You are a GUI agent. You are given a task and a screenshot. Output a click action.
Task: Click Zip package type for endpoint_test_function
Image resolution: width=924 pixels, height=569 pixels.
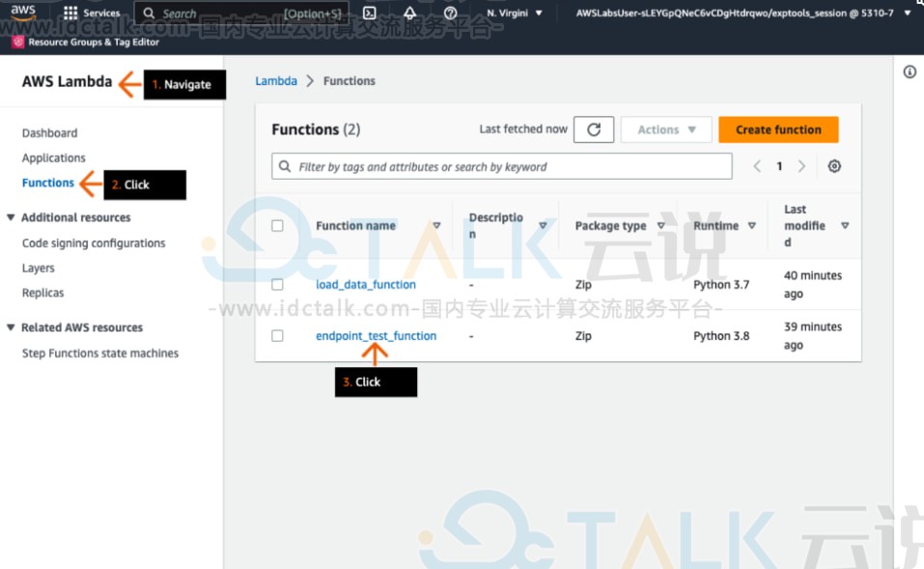coord(583,336)
